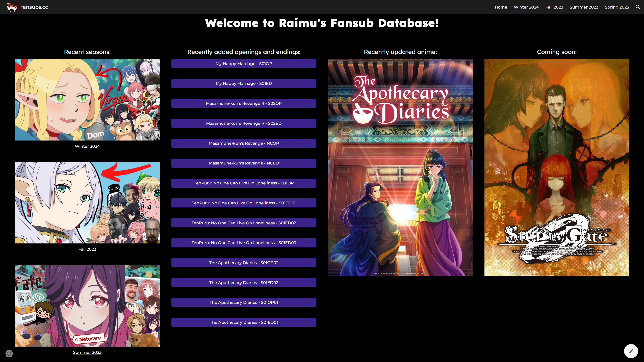The image size is (644, 362).
Task: Click Masamune-kun's Revenge - NCOP button
Action: click(244, 143)
